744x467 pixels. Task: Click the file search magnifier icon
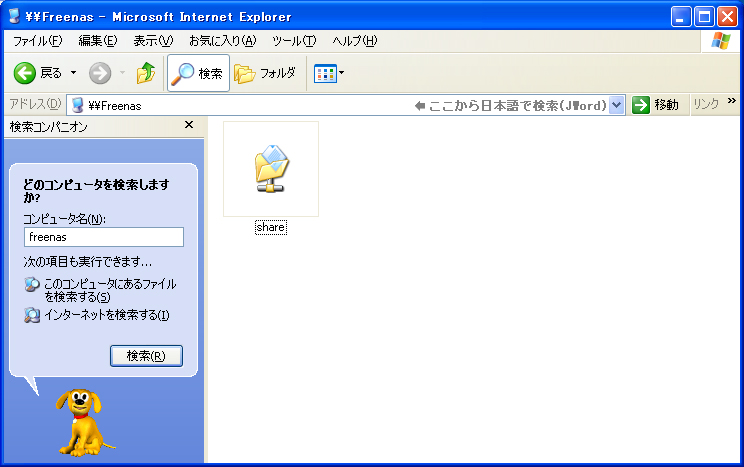click(x=32, y=284)
